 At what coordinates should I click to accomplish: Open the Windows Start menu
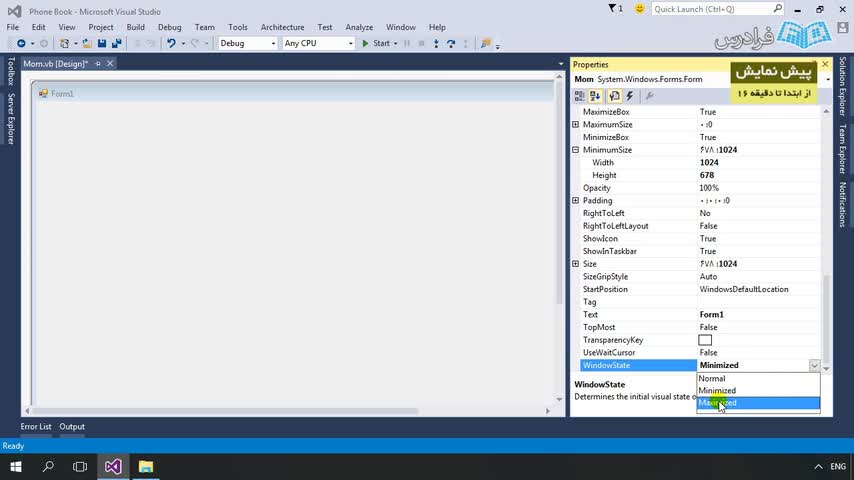(16, 466)
